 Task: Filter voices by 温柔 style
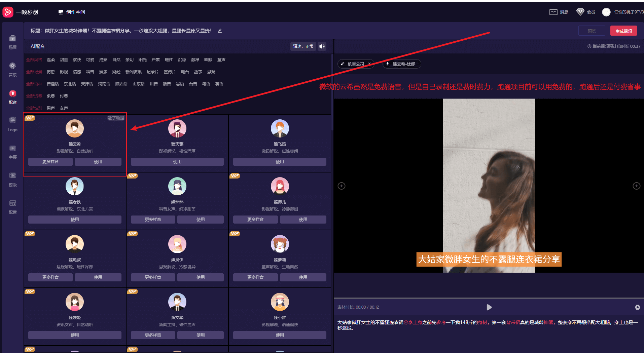pos(51,60)
